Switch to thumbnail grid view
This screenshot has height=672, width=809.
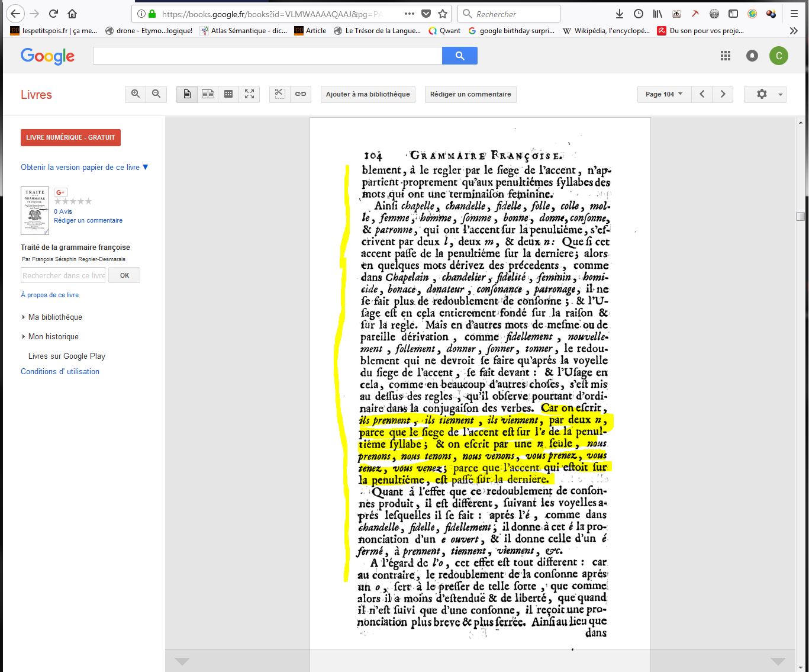click(x=228, y=94)
